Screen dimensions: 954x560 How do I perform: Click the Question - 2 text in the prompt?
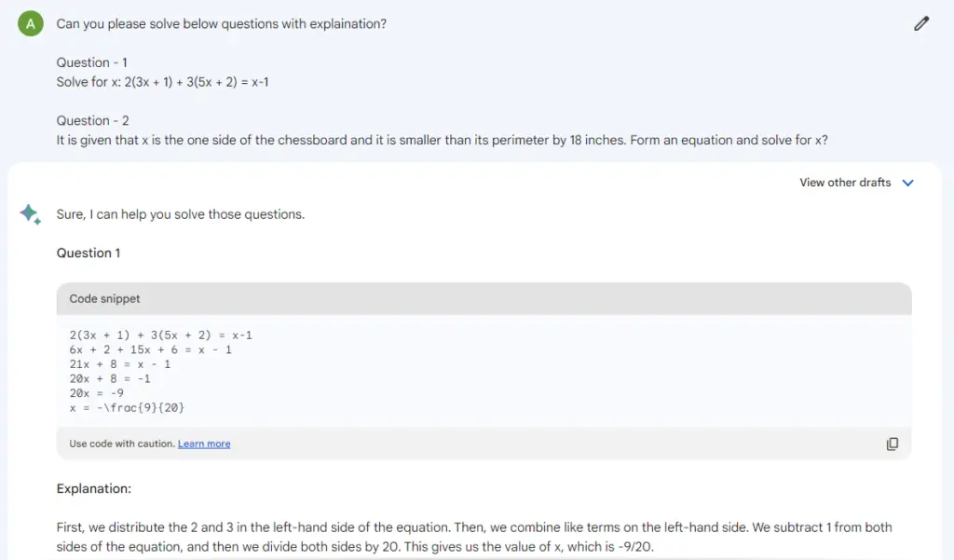93,120
